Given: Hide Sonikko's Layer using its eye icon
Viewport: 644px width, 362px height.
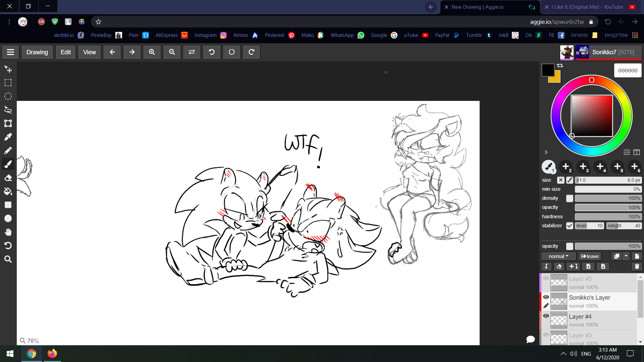Looking at the screenshot, I should (x=546, y=297).
